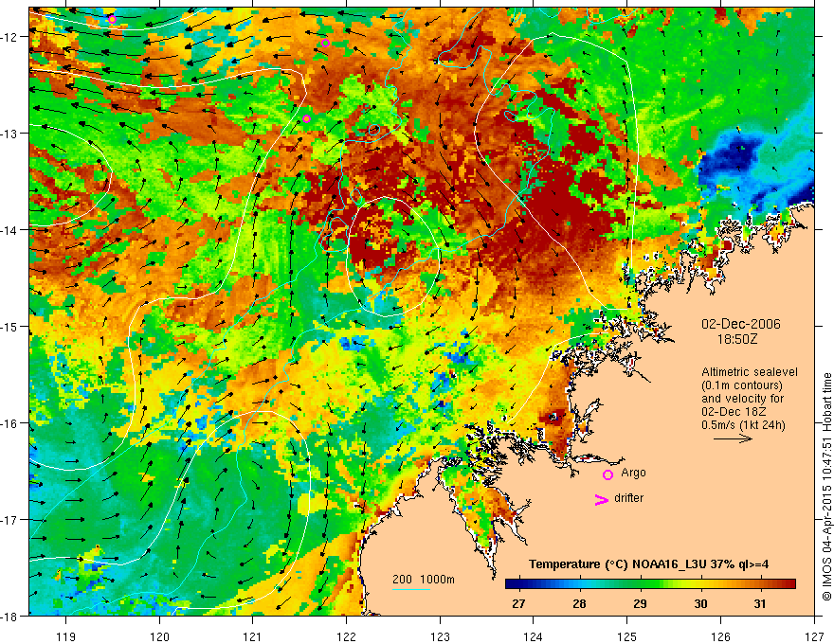Click the '-15' latitude axis label

click(9, 326)
